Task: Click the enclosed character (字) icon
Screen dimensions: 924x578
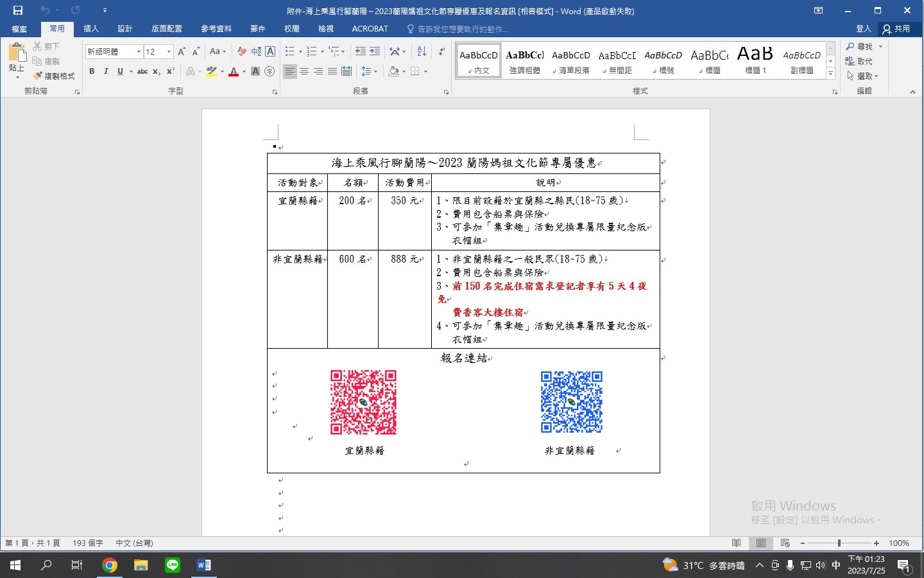Action: (269, 71)
